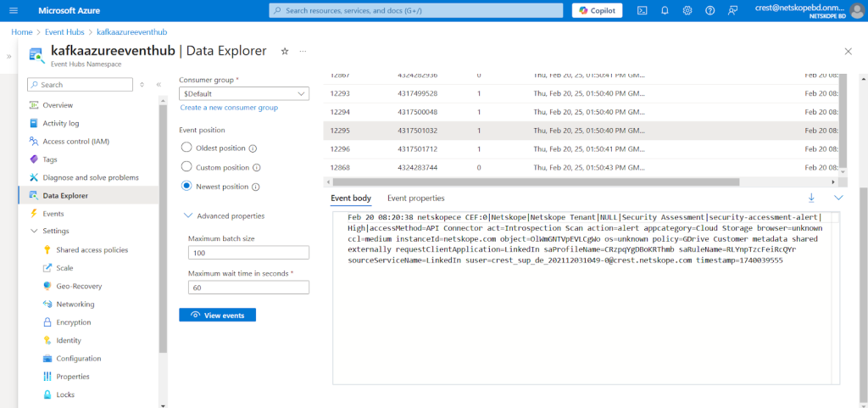This screenshot has width=868, height=408.
Task: Click the events table horizontal scrollbar
Action: [x=536, y=182]
